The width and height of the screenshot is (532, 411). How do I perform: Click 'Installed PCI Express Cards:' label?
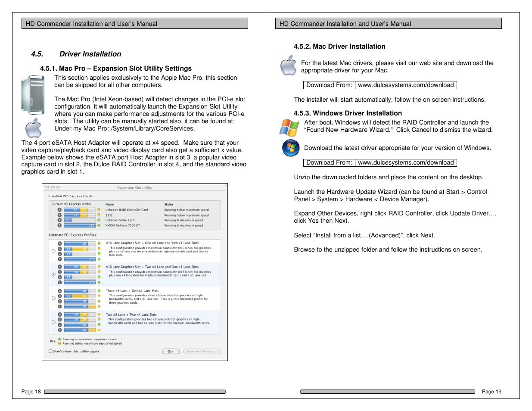click(x=71, y=196)
